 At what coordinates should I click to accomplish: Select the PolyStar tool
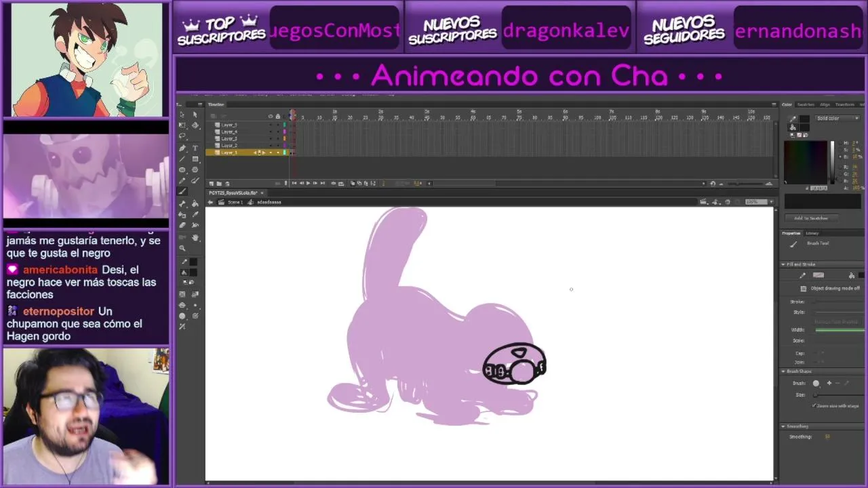(195, 169)
